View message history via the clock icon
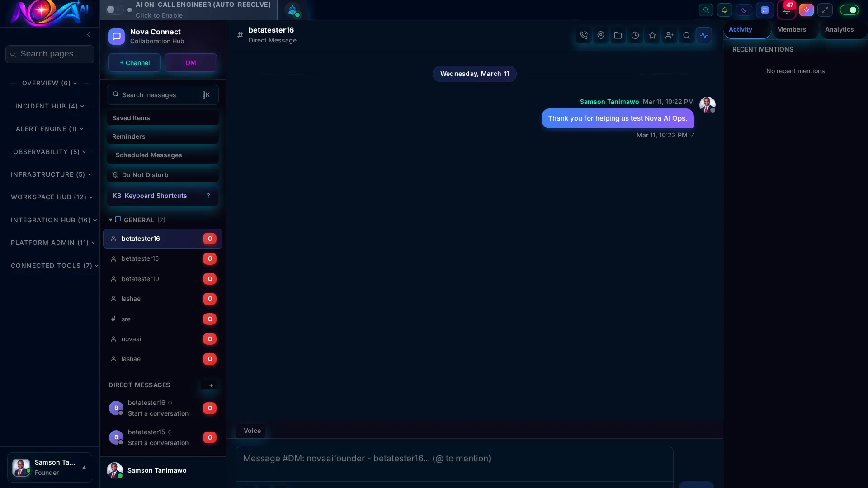The height and width of the screenshot is (488, 868). 635,35
